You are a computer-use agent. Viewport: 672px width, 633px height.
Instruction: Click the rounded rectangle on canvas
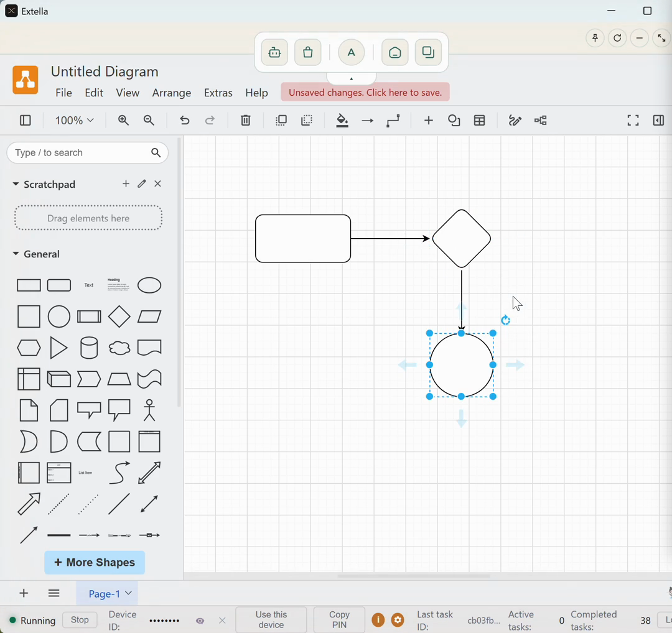(x=303, y=239)
